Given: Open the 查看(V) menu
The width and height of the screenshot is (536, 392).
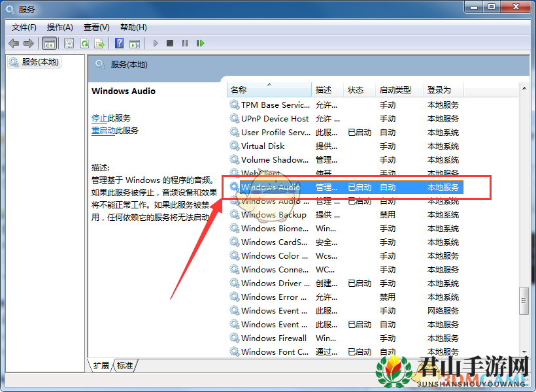Looking at the screenshot, I should coord(97,27).
